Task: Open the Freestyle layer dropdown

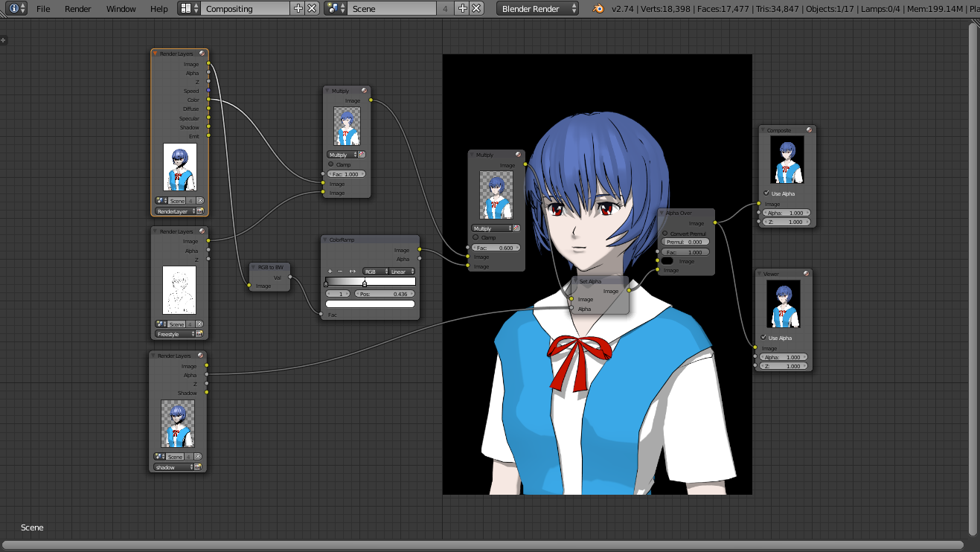Action: [x=175, y=334]
